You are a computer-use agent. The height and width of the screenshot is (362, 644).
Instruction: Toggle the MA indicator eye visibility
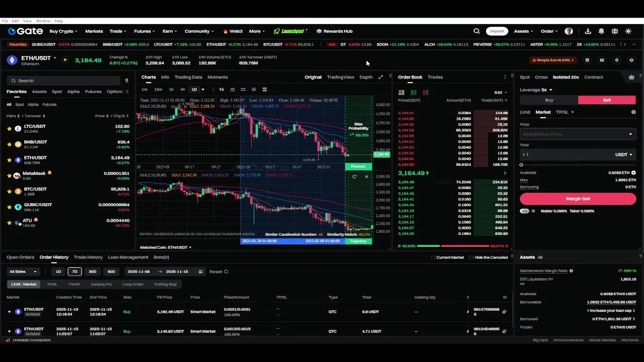click(173, 107)
